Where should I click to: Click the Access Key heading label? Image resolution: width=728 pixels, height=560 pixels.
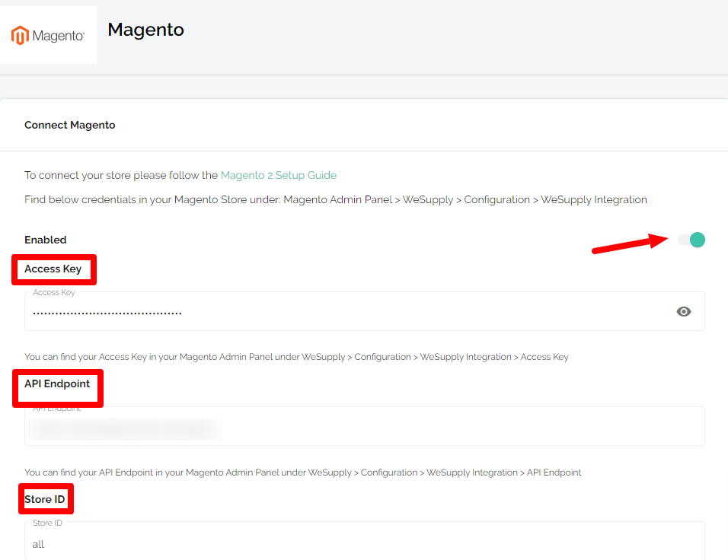tap(53, 269)
